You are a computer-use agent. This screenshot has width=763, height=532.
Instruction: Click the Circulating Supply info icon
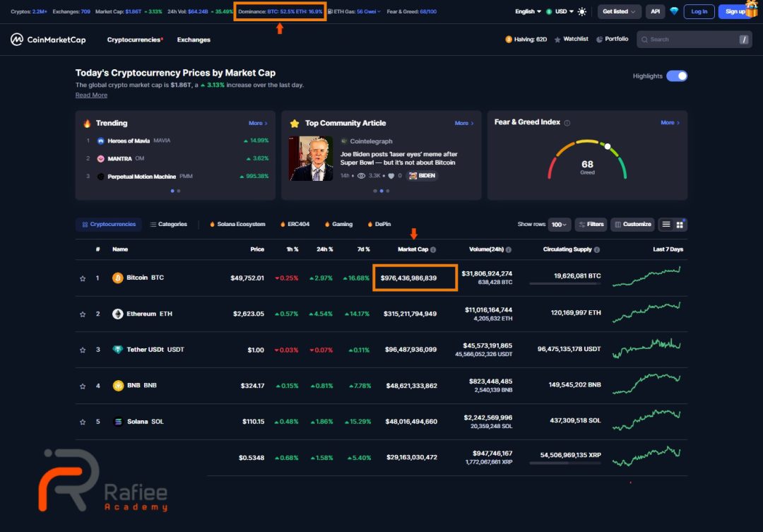pyautogui.click(x=597, y=249)
